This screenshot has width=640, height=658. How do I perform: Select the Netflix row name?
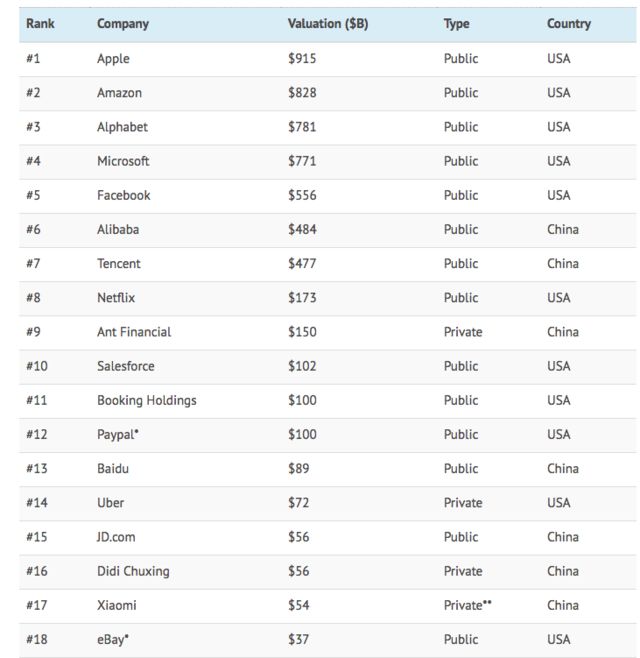116,298
